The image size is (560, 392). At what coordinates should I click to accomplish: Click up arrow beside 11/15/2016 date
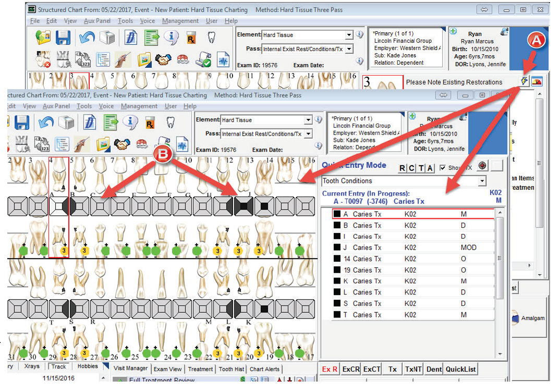(103, 377)
